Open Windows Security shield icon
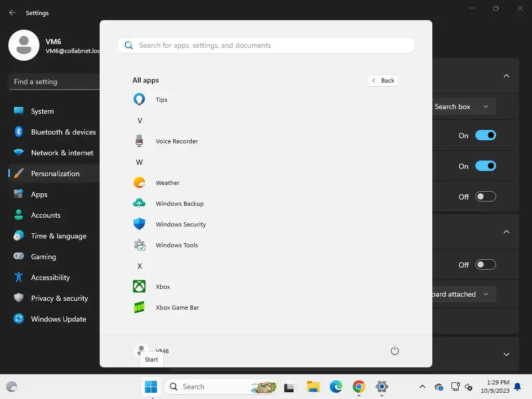The width and height of the screenshot is (532, 399). tap(139, 224)
